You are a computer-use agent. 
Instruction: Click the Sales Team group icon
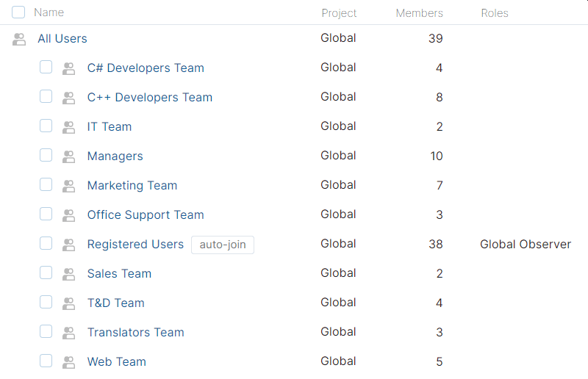click(x=68, y=274)
